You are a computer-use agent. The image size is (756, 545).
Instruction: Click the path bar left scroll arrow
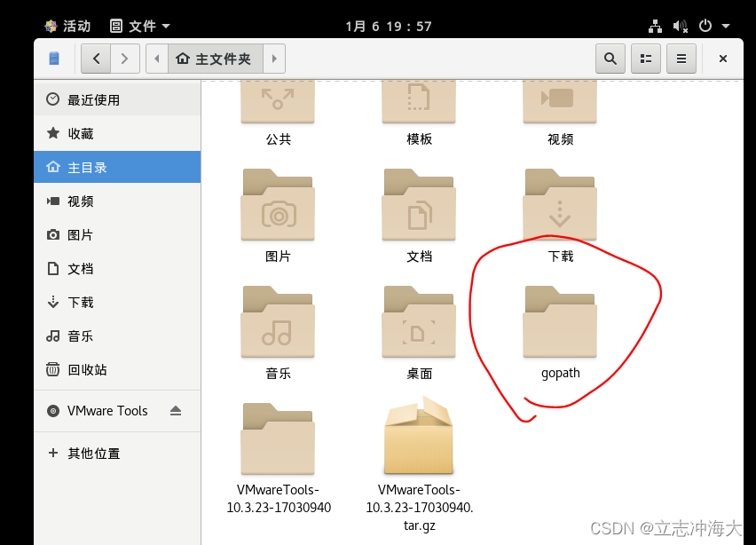tap(157, 59)
